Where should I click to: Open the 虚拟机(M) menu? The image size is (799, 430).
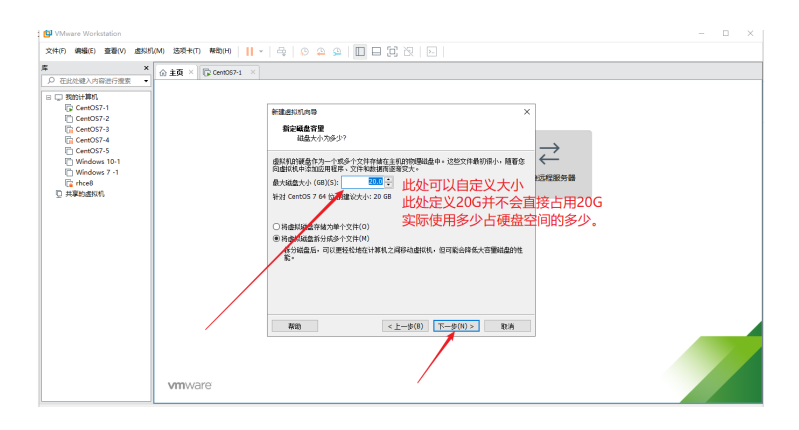click(149, 51)
